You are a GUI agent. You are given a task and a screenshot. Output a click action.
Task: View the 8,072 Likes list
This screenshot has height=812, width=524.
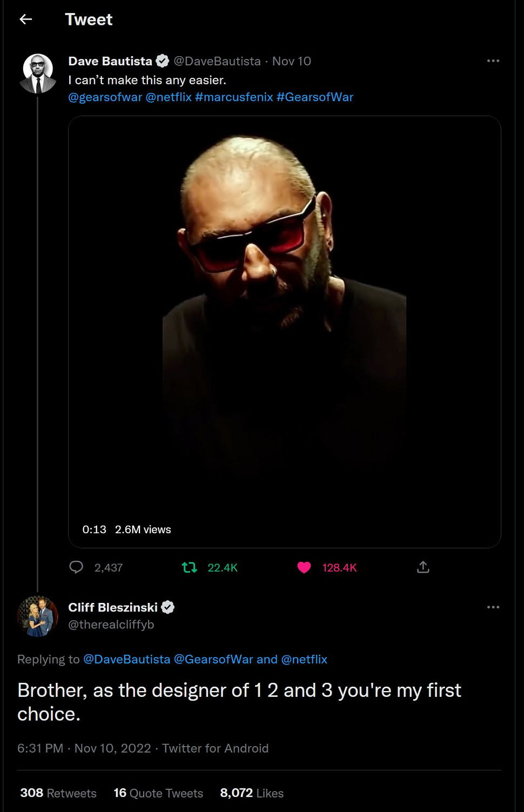tap(252, 793)
